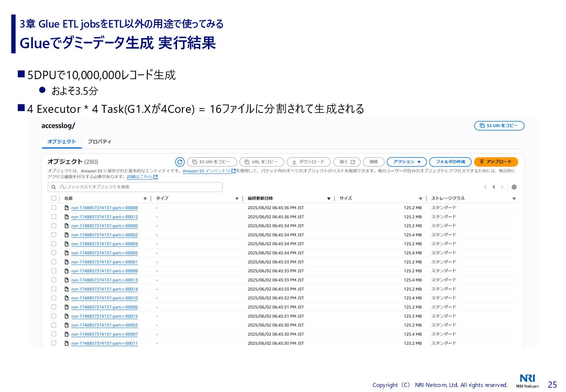This screenshot has height=392, width=566.
Task: Open file link run-1748857374137-part-r-00006
Action: pyautogui.click(x=104, y=307)
